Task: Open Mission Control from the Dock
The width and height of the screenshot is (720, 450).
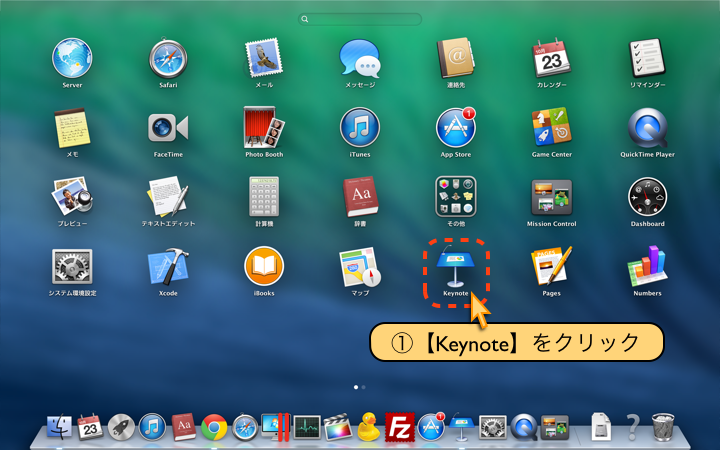Action: tap(555, 427)
